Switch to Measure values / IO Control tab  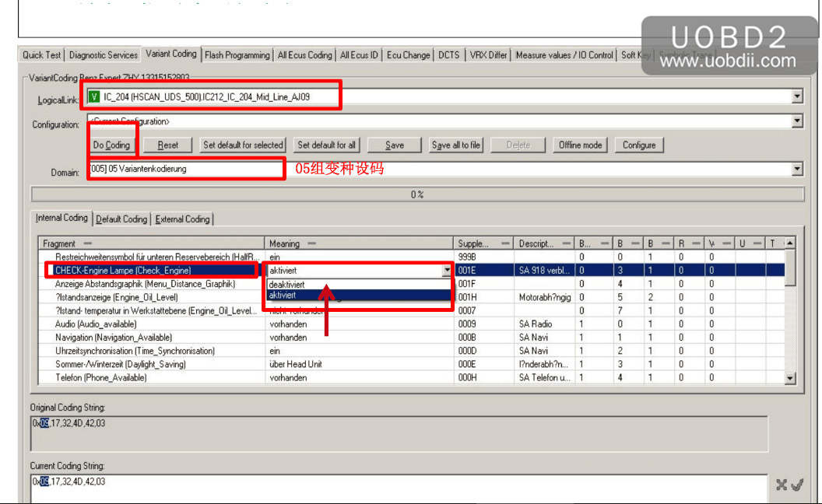pyautogui.click(x=564, y=55)
